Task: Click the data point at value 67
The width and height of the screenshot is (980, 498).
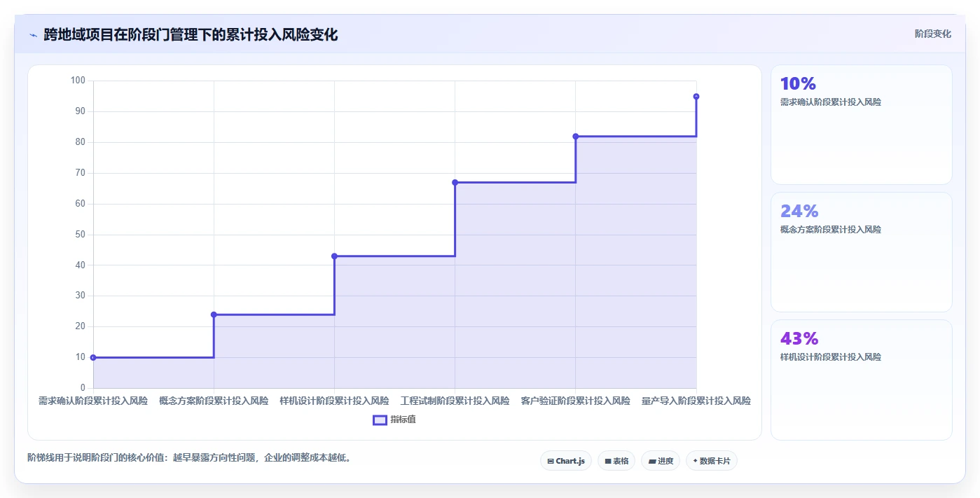Action: tap(455, 182)
